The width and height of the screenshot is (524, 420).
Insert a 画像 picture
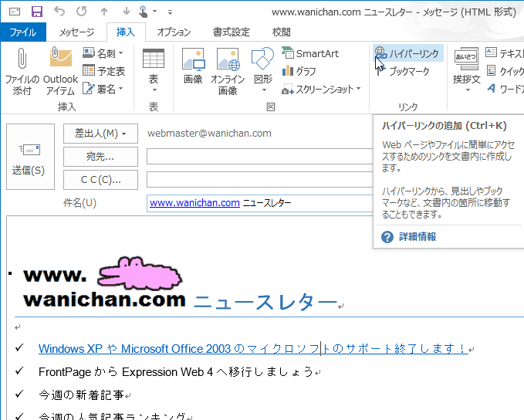(x=193, y=66)
